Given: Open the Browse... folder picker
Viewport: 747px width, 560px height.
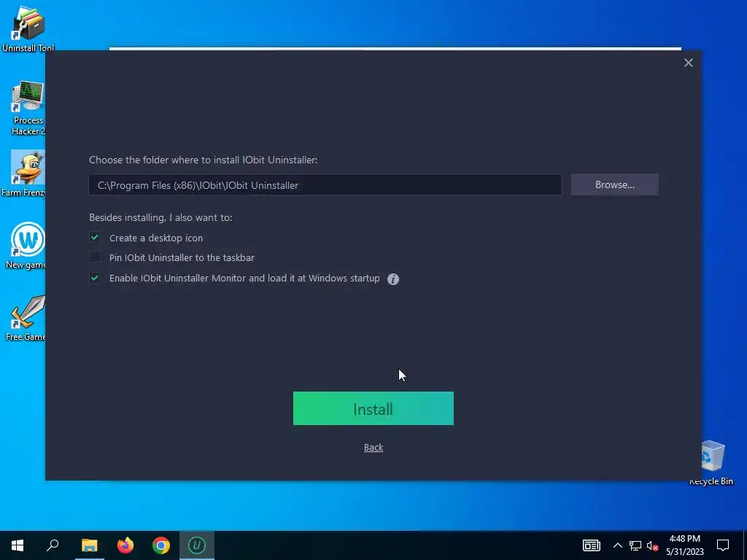Looking at the screenshot, I should pos(614,184).
